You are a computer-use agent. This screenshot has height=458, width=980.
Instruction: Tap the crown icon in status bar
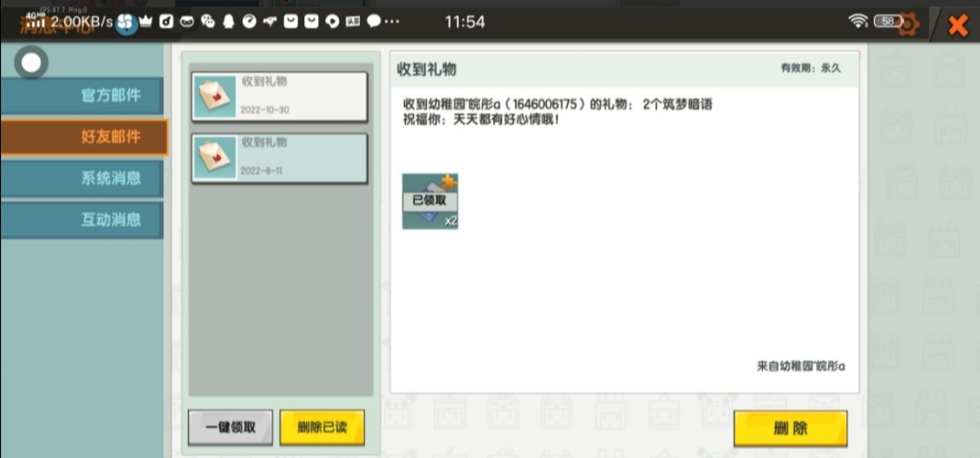(x=145, y=22)
